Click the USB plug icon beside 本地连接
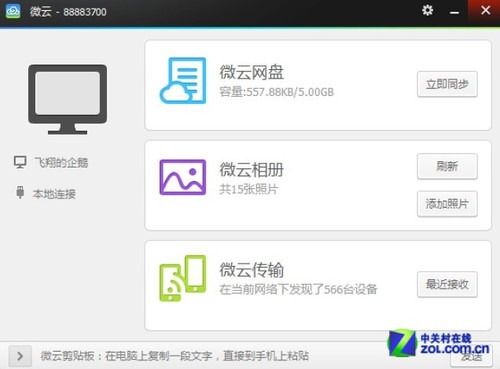Image resolution: width=500 pixels, height=369 pixels. [x=20, y=192]
